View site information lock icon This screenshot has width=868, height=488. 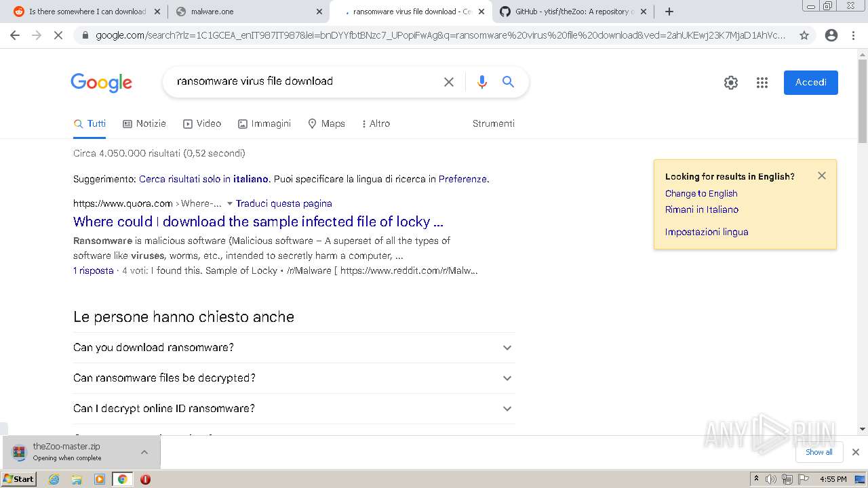85,35
